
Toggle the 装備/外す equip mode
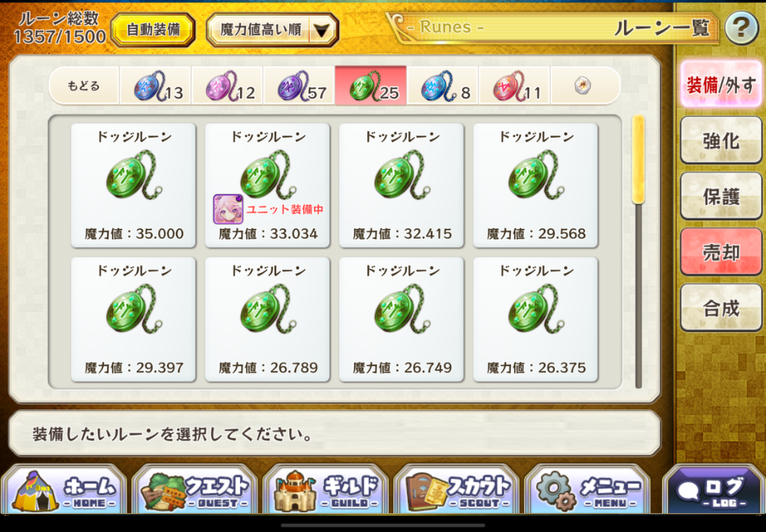click(x=720, y=85)
